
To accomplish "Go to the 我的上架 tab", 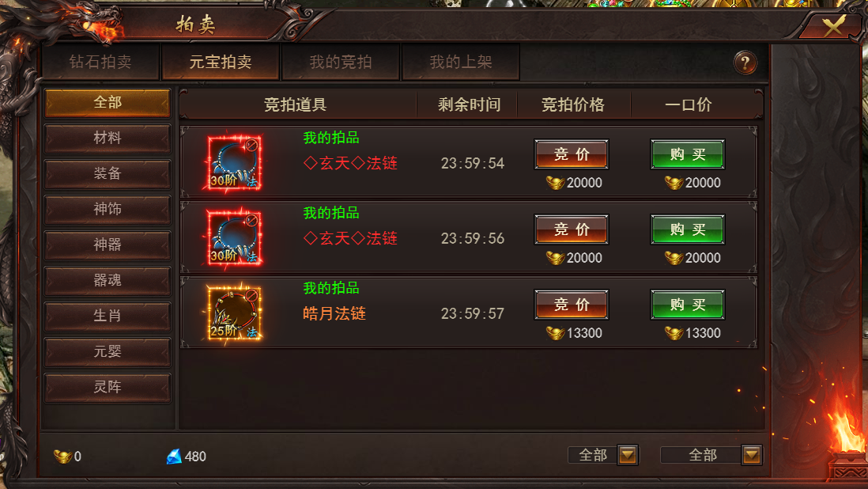I will [x=461, y=62].
